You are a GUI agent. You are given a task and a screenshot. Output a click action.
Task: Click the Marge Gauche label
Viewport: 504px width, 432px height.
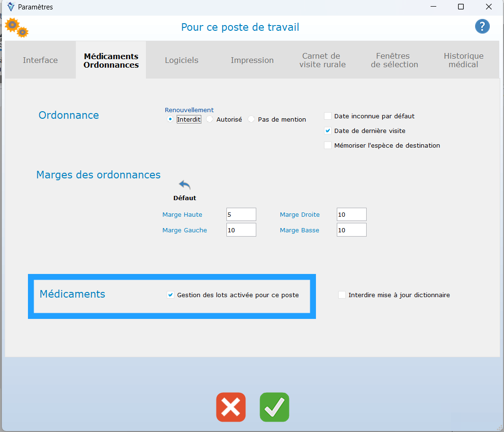tap(185, 230)
